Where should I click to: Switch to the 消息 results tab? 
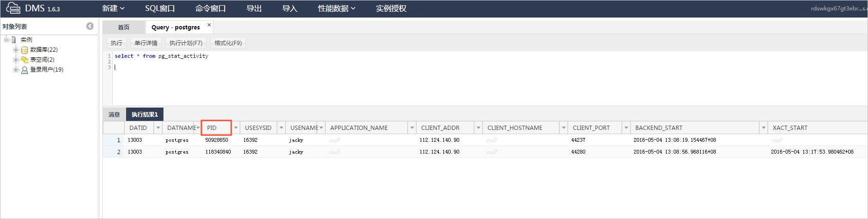tap(114, 114)
